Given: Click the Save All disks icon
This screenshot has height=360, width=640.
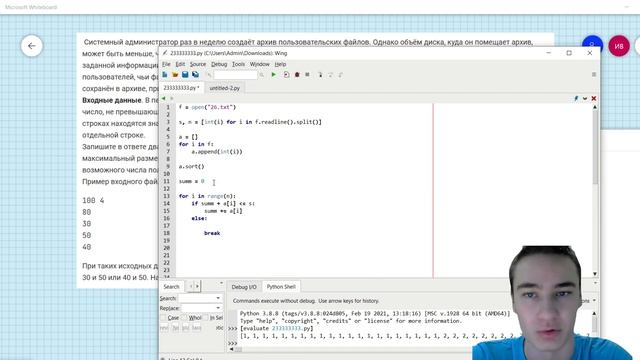Looking at the screenshot, I should pos(196,75).
